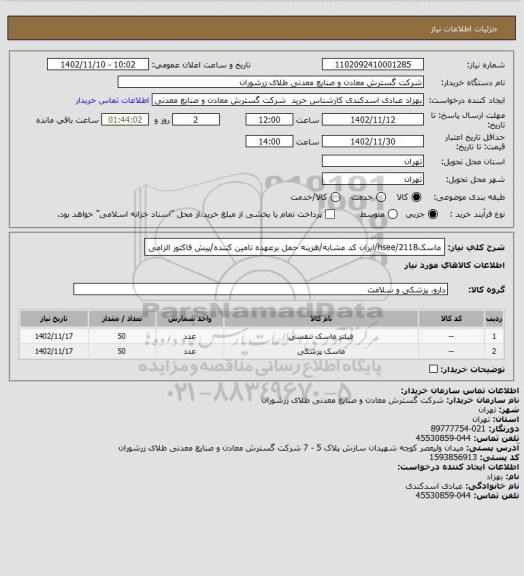Select the فیلتر ماسک تنفسی item name
The image size is (524, 576).
(320, 336)
